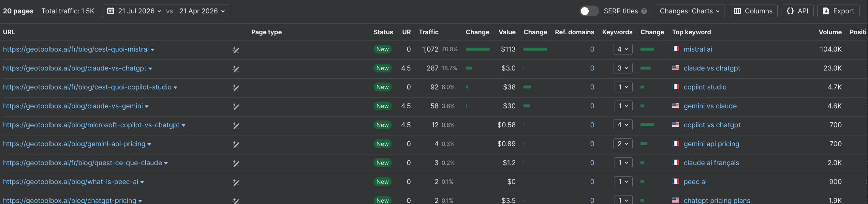868x204 pixels.
Task: Click the French flag beside 'mistral ai' keyword
Action: click(675, 49)
